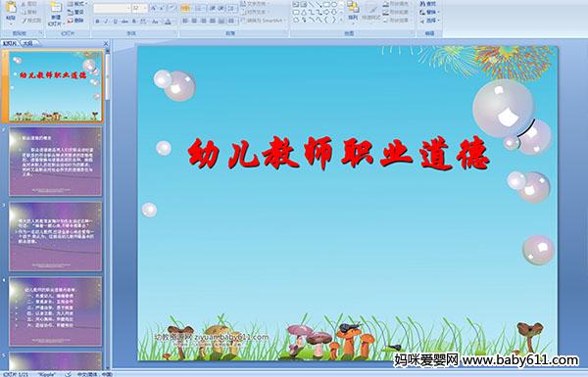Toggle Italic text formatting
Image resolution: width=588 pixels, height=377 pixels.
(106, 22)
